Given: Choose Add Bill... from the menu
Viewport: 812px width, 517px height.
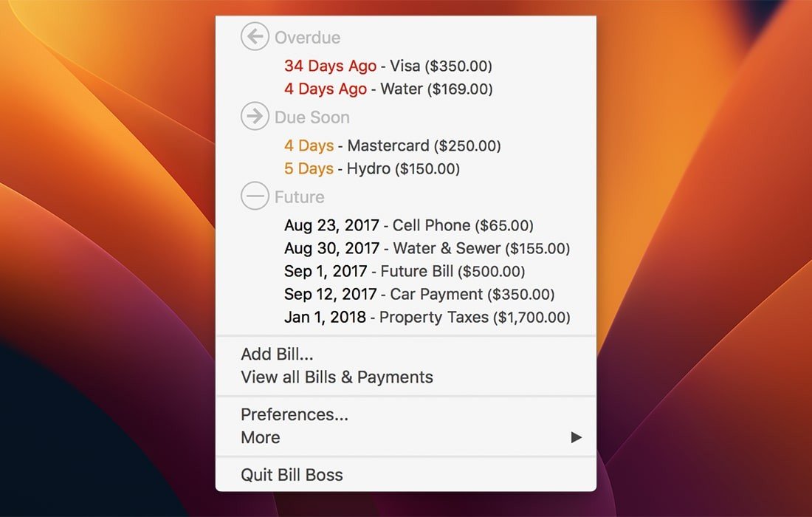Looking at the screenshot, I should (277, 355).
